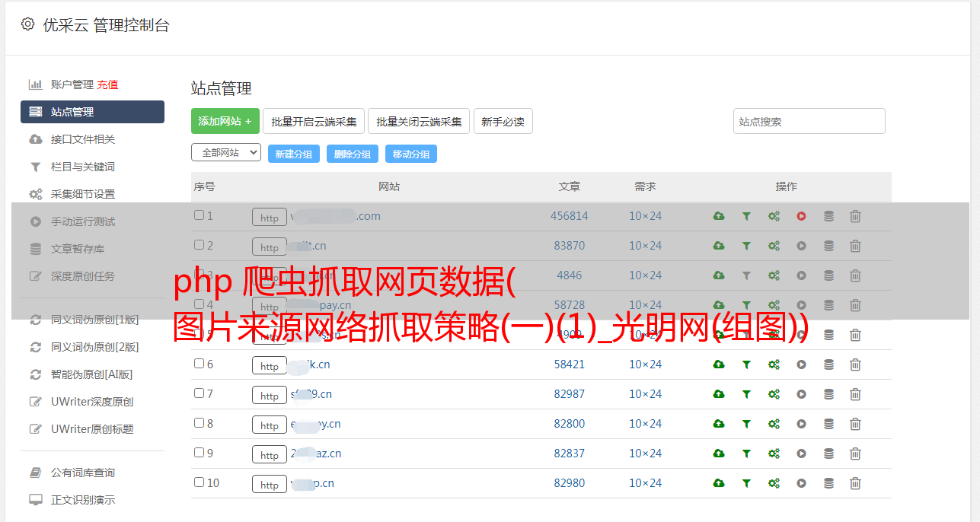Run manual test play icon in row 2
Viewport: 980px width, 522px height.
pos(801,246)
